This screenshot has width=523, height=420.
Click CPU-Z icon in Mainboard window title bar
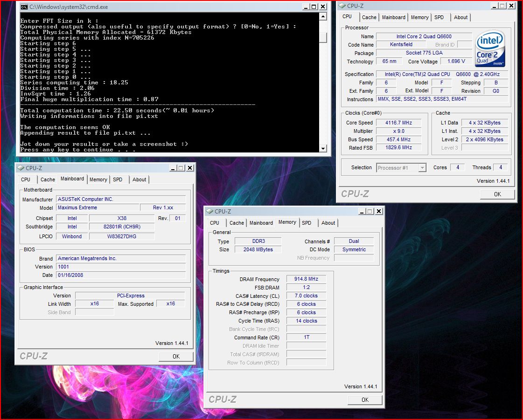point(21,168)
